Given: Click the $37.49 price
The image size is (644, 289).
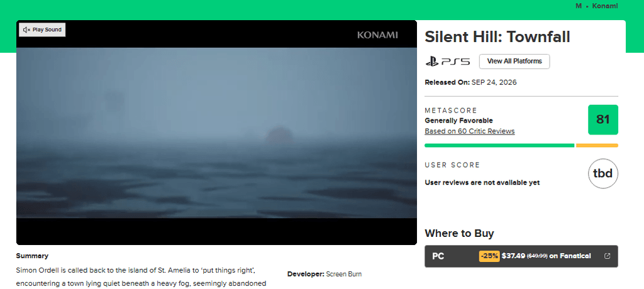Looking at the screenshot, I should (513, 256).
